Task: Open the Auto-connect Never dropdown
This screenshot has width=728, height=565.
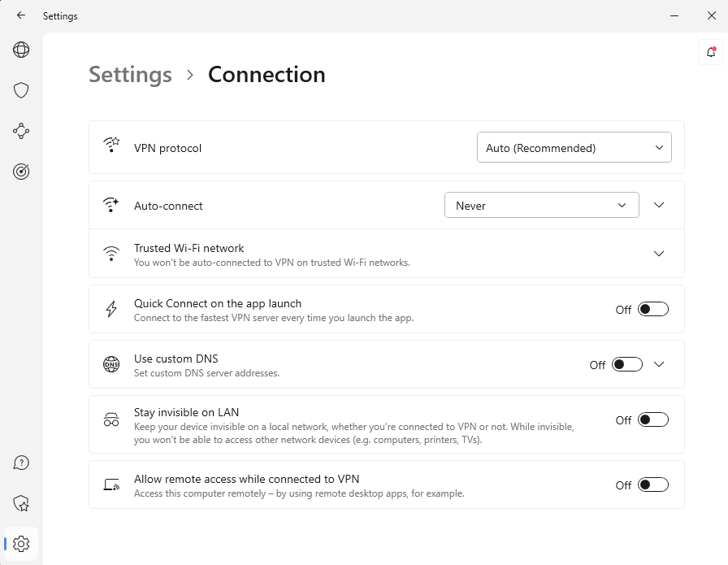Action: [541, 206]
